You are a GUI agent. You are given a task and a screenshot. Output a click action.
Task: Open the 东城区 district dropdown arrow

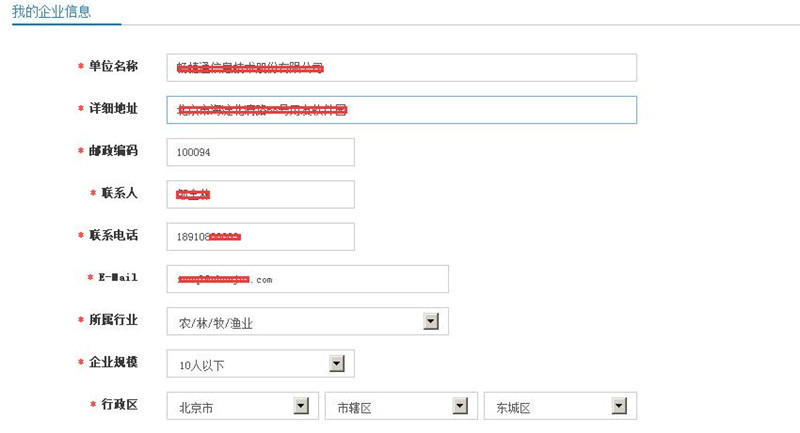click(619, 405)
